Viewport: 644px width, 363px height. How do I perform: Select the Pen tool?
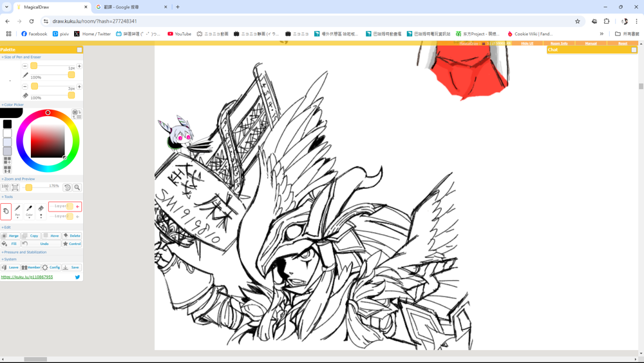tap(17, 210)
